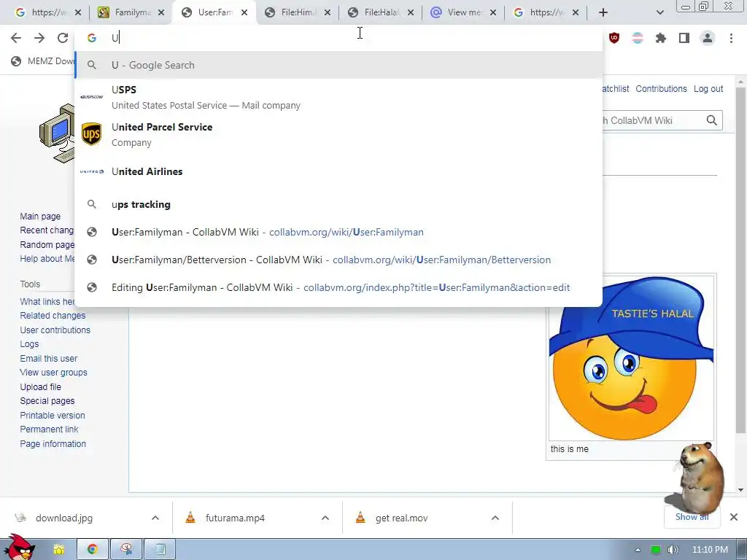
Task: Click the Log out link
Action: pos(708,88)
